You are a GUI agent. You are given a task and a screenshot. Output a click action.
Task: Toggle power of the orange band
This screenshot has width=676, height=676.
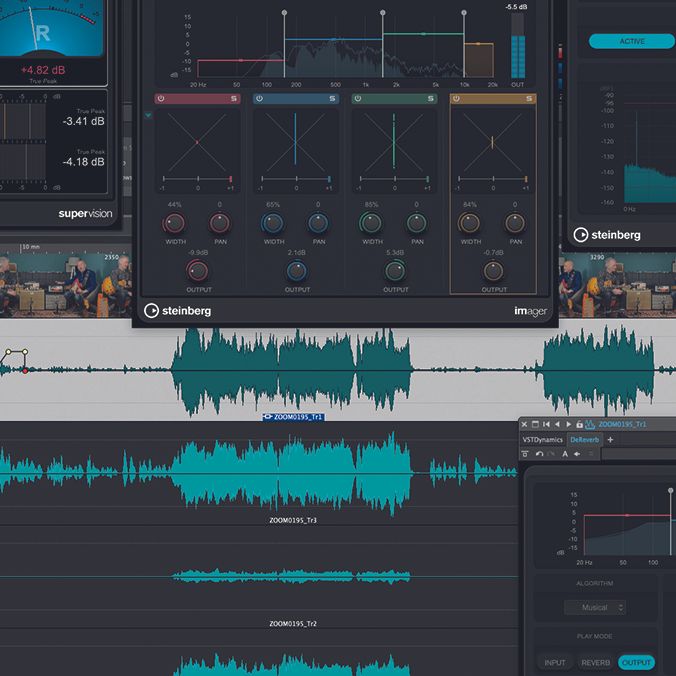tap(456, 99)
